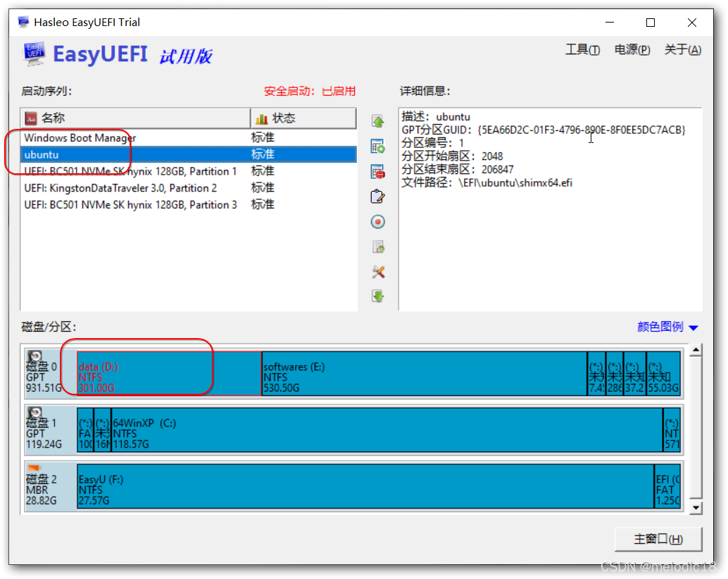Sort by the 名称 column header

pos(135,118)
